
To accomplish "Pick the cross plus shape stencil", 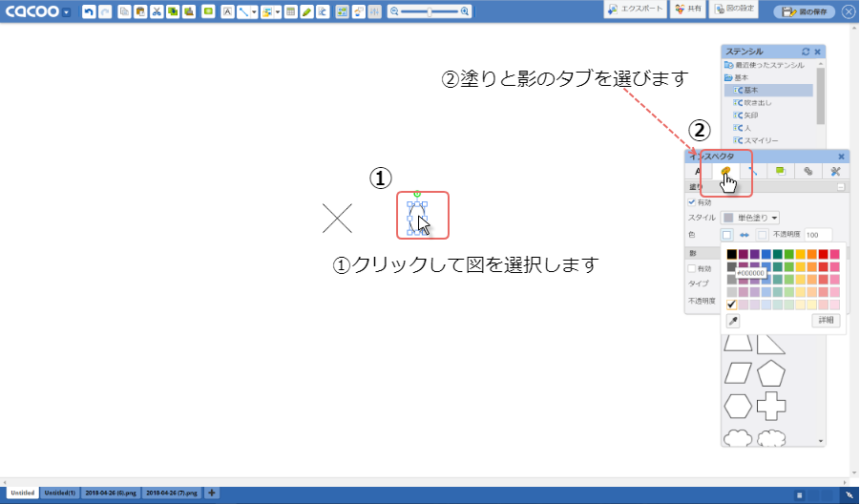I will (771, 407).
